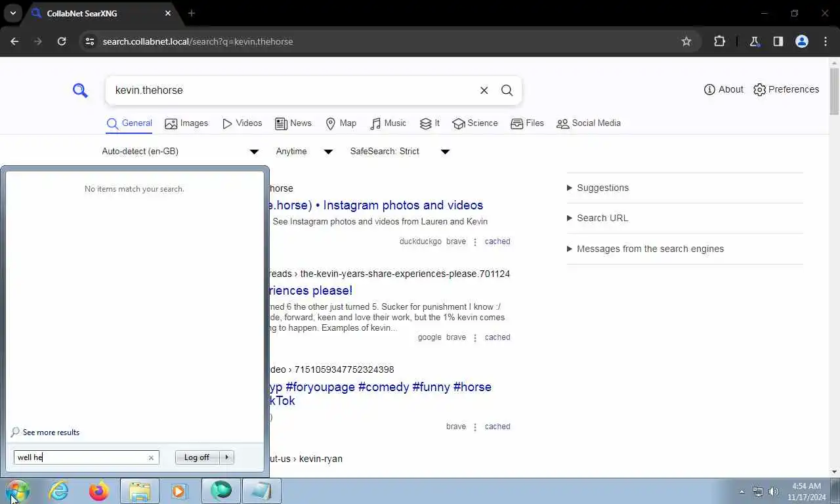Open the About page
840x504 pixels.
723,89
